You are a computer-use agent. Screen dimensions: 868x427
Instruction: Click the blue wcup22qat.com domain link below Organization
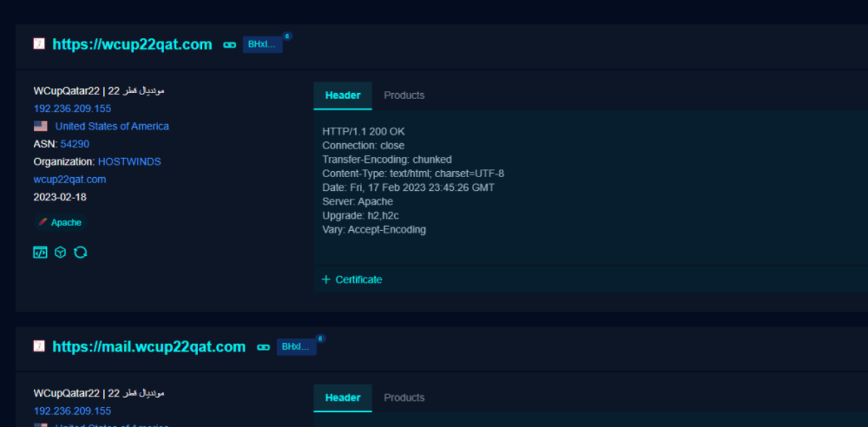point(70,179)
